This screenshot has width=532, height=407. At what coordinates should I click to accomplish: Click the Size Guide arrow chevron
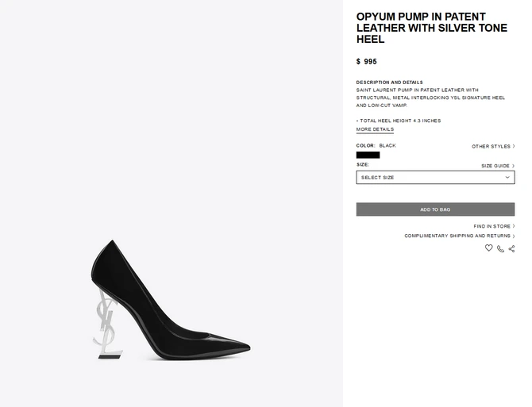[514, 166]
